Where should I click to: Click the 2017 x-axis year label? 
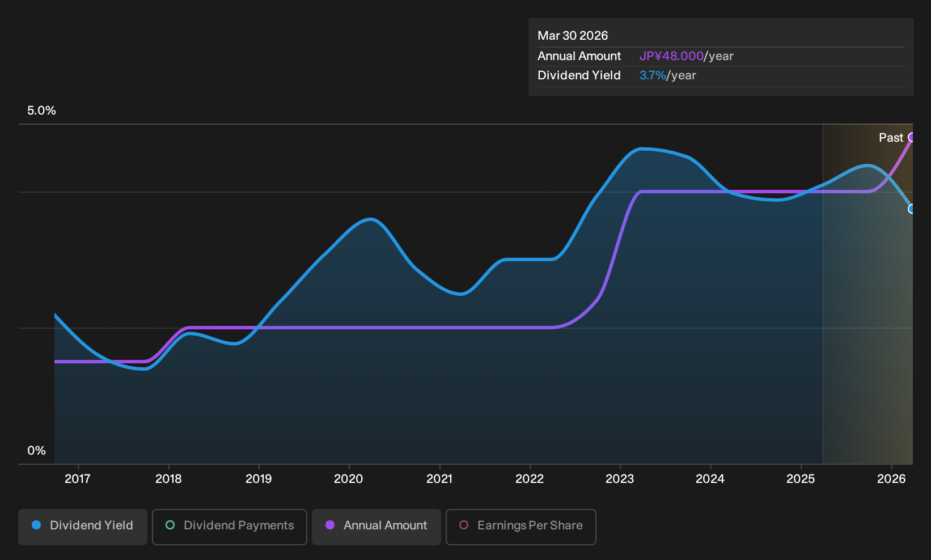[x=78, y=479]
